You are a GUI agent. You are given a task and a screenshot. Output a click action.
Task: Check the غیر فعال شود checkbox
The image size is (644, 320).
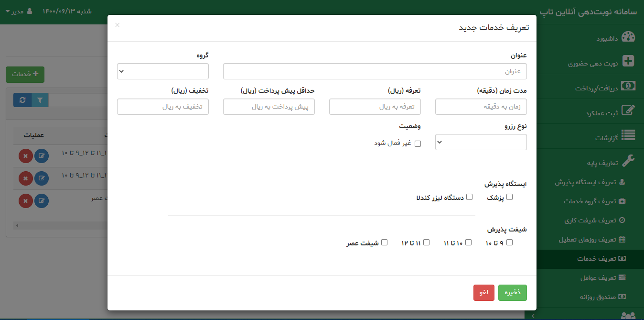click(x=418, y=143)
